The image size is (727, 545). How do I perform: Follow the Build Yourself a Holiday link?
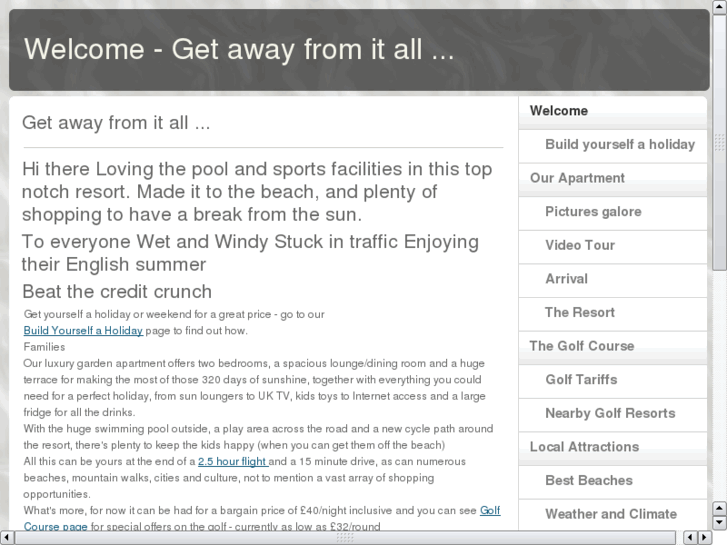click(x=83, y=331)
